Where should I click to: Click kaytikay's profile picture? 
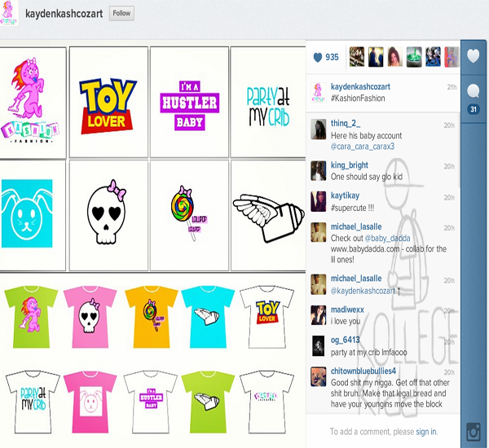point(318,201)
